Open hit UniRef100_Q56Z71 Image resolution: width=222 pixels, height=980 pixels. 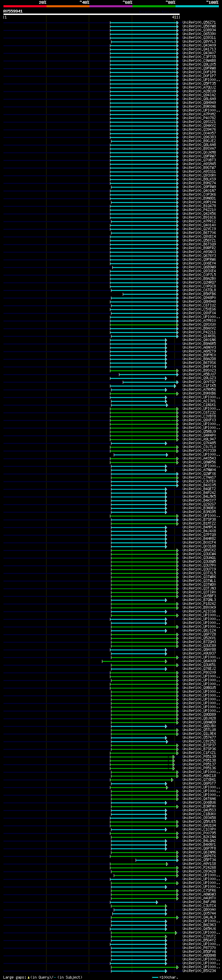click(x=199, y=23)
